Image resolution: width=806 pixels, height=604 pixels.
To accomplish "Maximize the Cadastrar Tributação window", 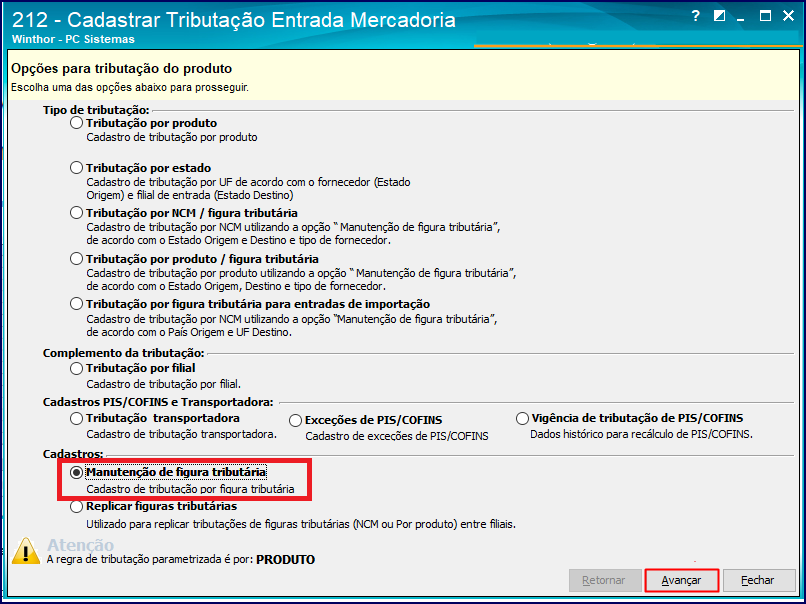I will (x=765, y=16).
